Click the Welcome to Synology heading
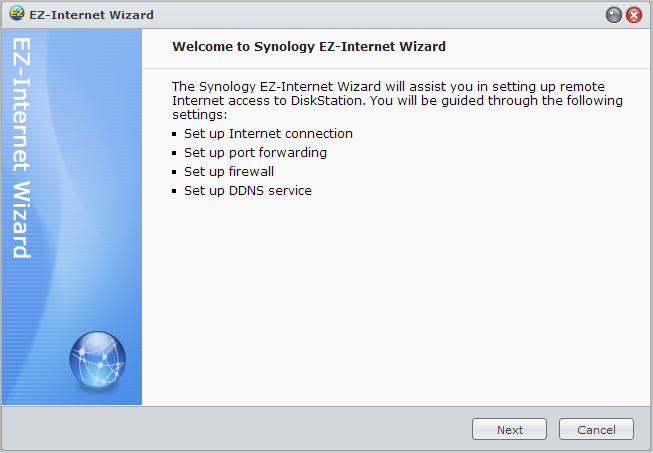Viewport: 653px width, 453px height. click(x=309, y=46)
